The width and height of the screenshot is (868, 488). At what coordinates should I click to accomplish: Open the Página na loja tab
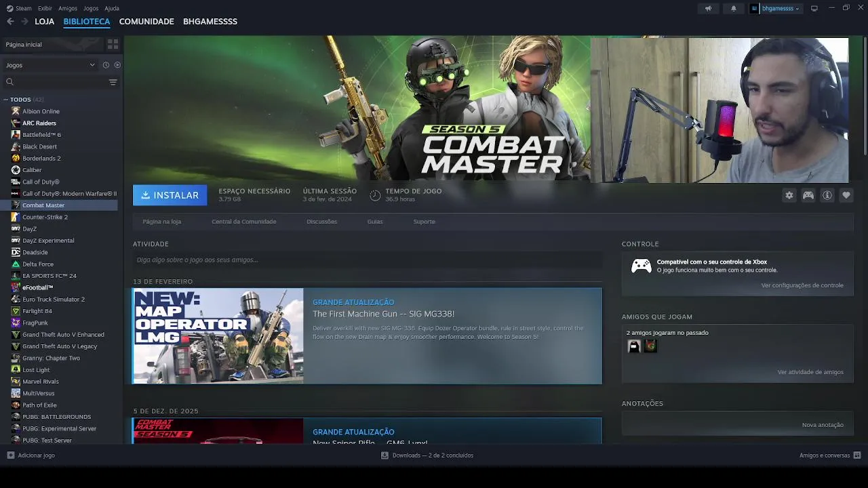tap(162, 222)
